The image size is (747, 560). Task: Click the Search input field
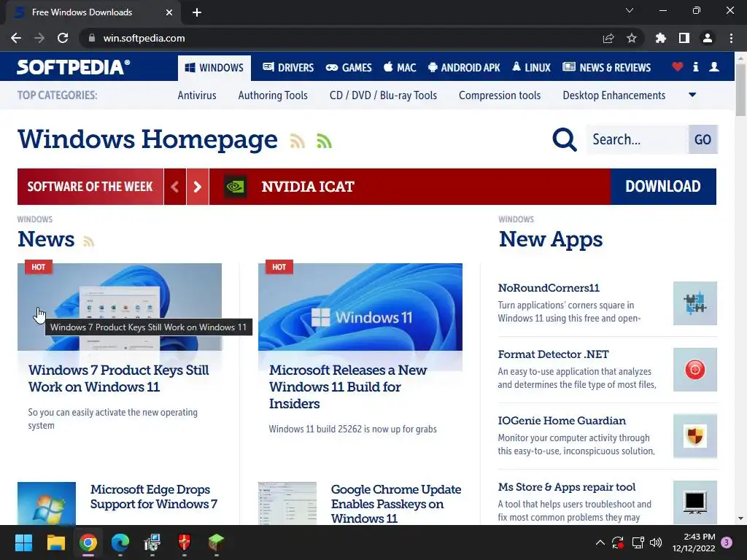point(637,139)
